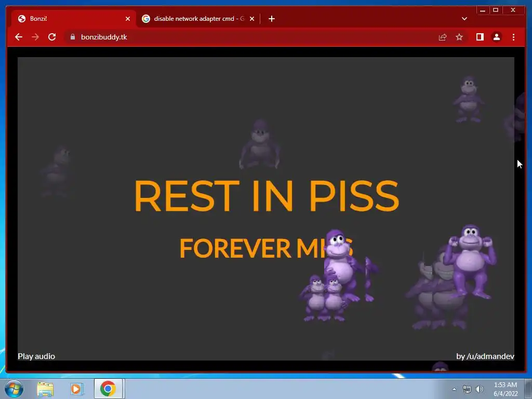Open the clock showing 1:53 AM
The height and width of the screenshot is (399, 532).
click(x=506, y=389)
